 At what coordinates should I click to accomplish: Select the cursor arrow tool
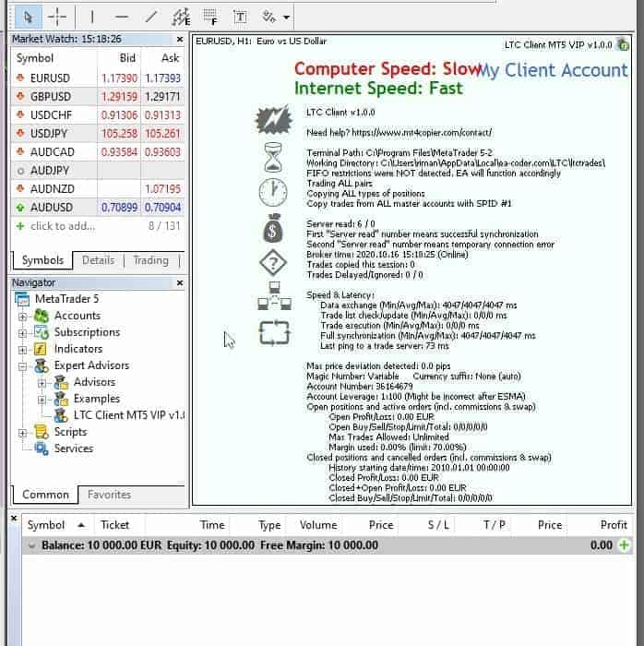pyautogui.click(x=28, y=17)
